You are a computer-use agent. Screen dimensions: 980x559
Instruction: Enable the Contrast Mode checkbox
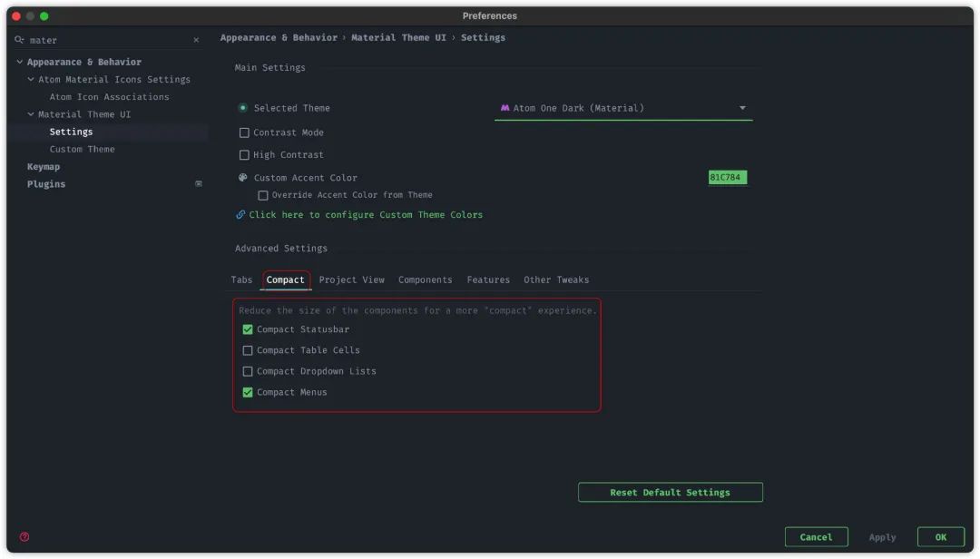[244, 132]
